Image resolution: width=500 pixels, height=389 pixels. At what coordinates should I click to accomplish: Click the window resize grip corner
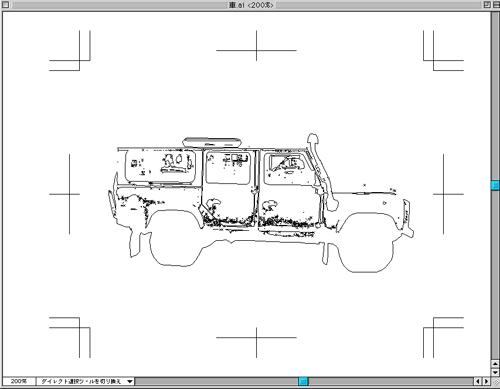[495, 381]
